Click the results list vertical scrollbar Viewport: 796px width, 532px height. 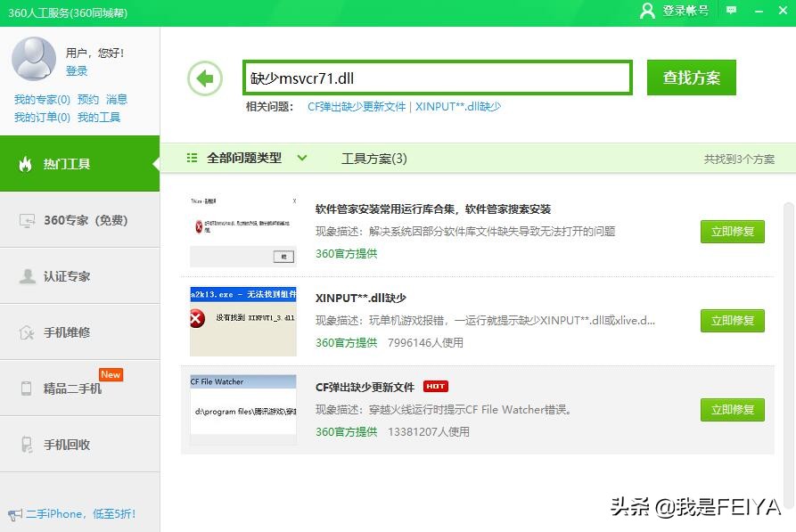pyautogui.click(x=788, y=355)
